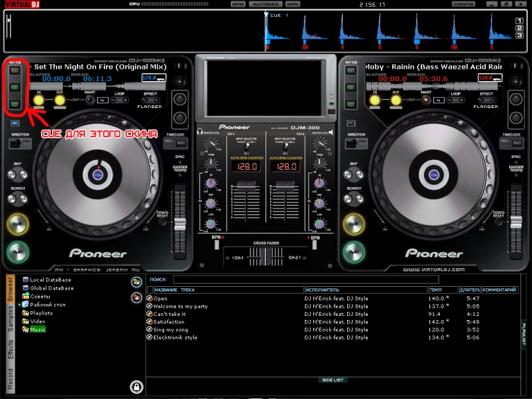532x399 pixels.
Task: Trigger right deck hot cue B
Action: tap(351, 87)
